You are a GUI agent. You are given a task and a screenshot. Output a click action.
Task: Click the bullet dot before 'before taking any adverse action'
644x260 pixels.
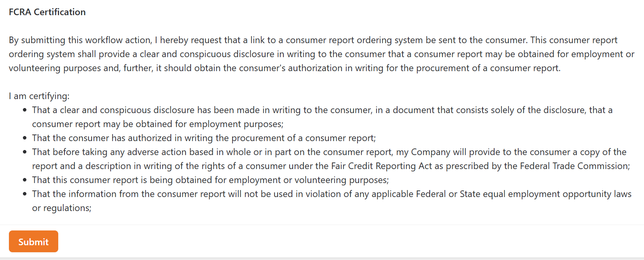[x=25, y=152]
